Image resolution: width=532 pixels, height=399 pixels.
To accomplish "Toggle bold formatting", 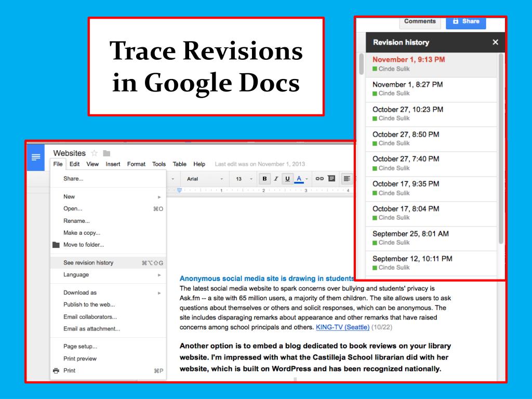I will 264,179.
